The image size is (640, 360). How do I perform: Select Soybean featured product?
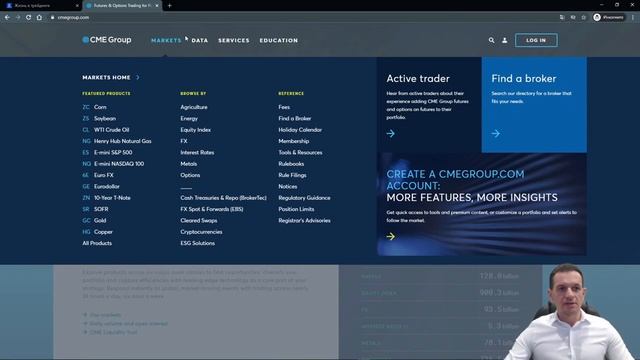pyautogui.click(x=105, y=118)
